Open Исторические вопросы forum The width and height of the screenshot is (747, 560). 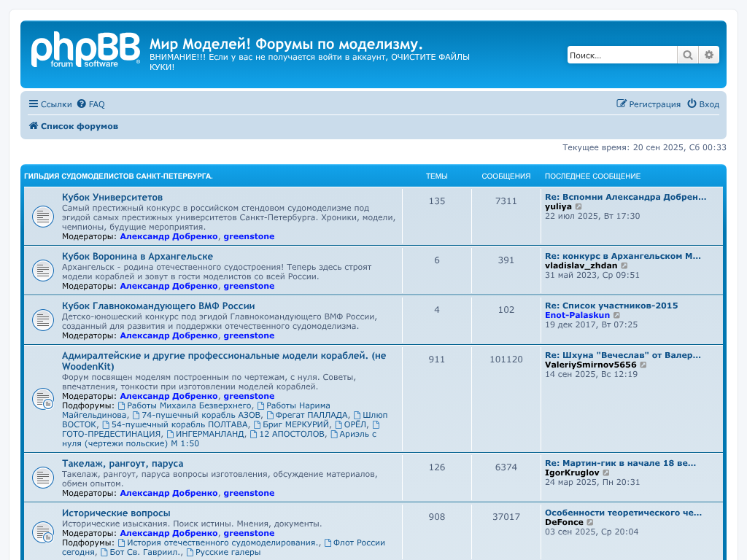(x=116, y=513)
